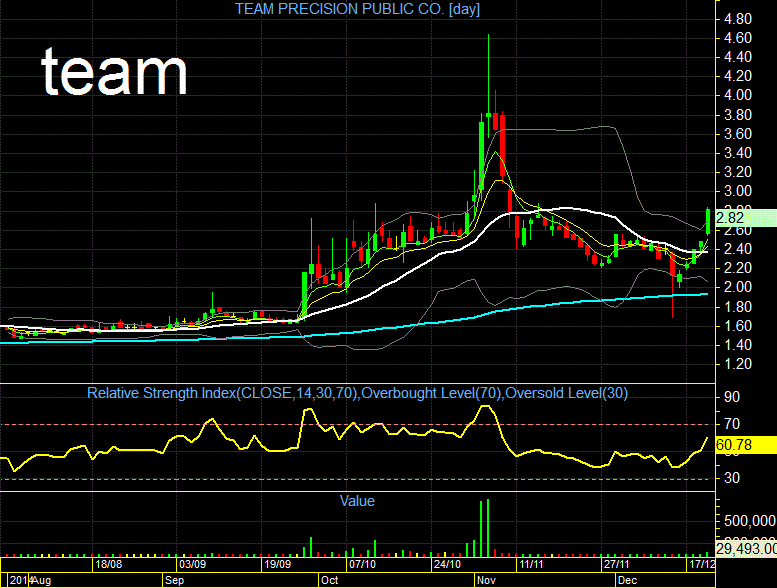
Task: Click the Sep month label
Action: coord(174,580)
